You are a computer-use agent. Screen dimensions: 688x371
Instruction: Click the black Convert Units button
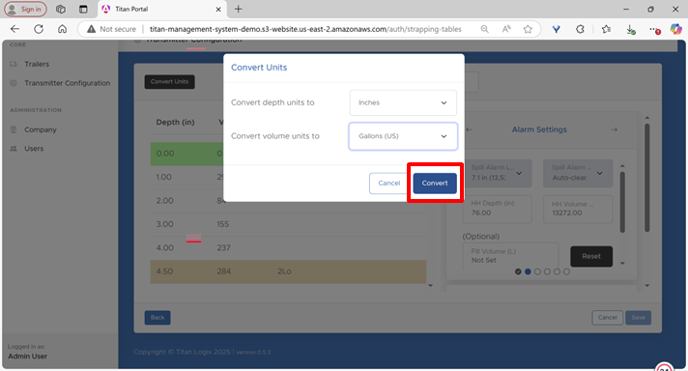(169, 82)
